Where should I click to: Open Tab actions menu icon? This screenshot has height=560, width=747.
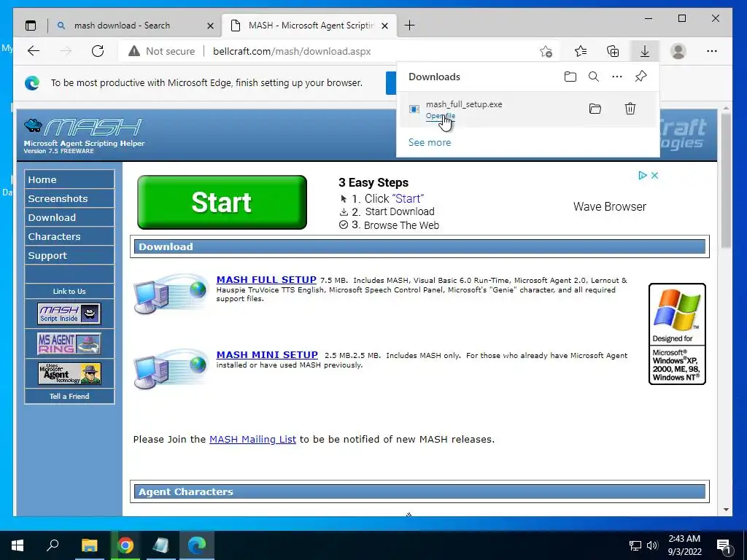(x=31, y=26)
